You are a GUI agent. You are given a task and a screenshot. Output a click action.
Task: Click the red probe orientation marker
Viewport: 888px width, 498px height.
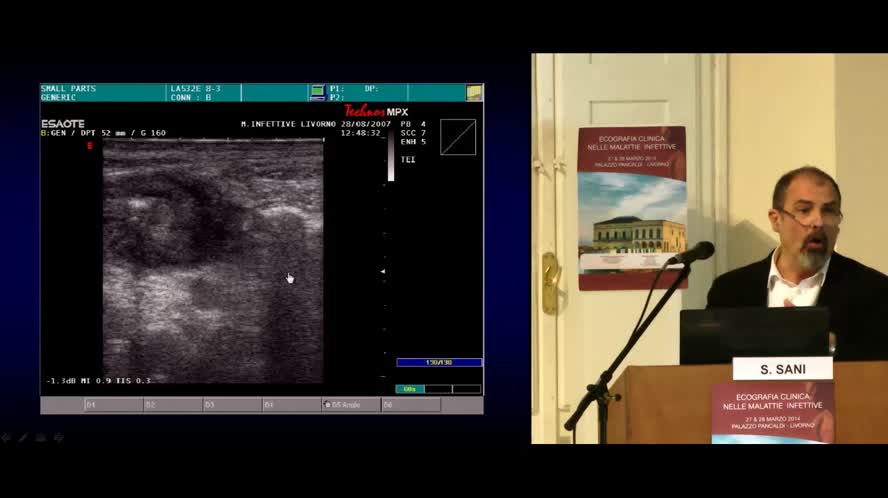click(x=89, y=146)
